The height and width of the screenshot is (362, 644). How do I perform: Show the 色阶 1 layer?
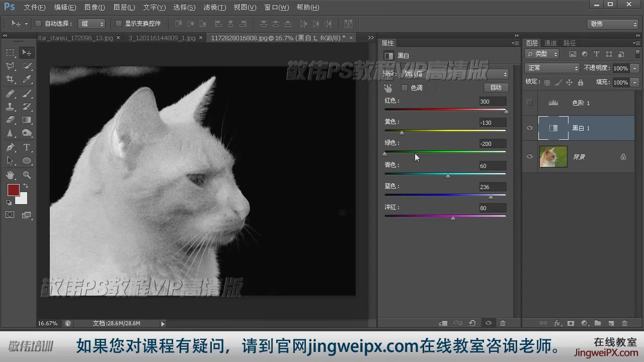click(x=529, y=103)
